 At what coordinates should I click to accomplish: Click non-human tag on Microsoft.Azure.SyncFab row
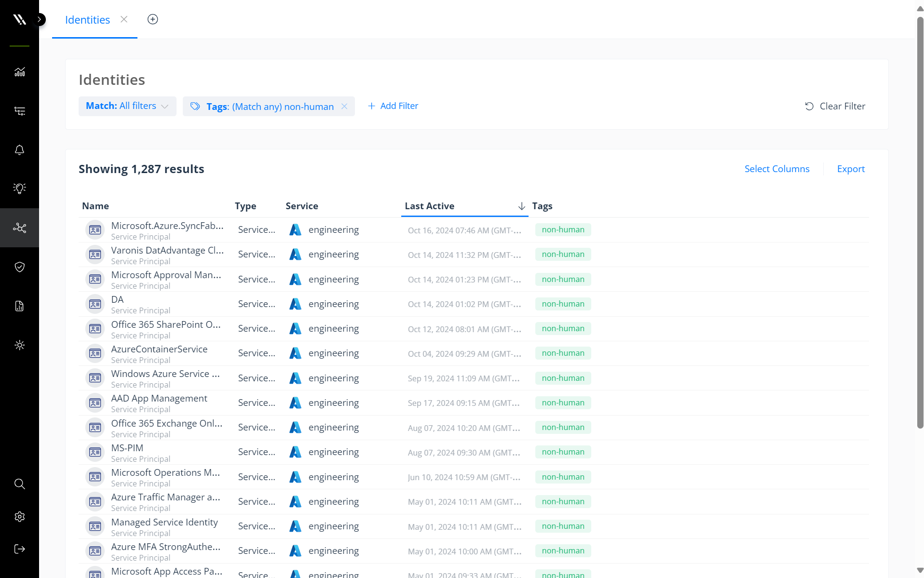pos(563,230)
